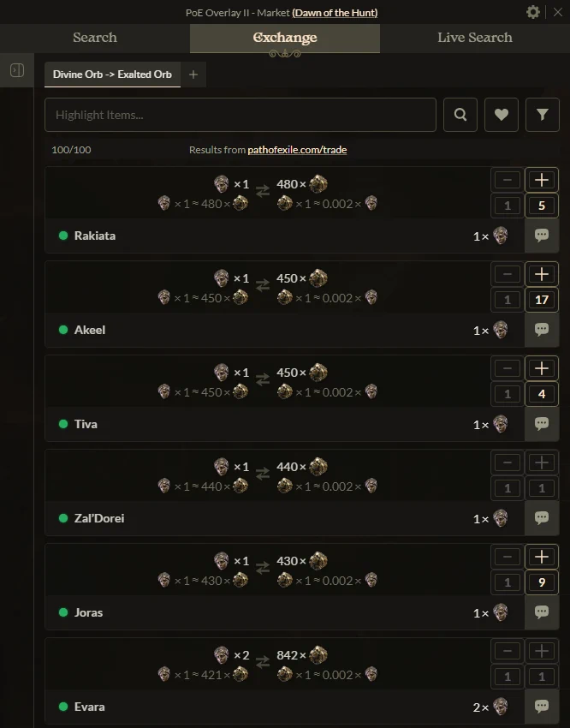Screen dimensions: 570x728
Task: Select the Divine Orb -> Exalted Orb trade tab
Action: [x=112, y=75]
